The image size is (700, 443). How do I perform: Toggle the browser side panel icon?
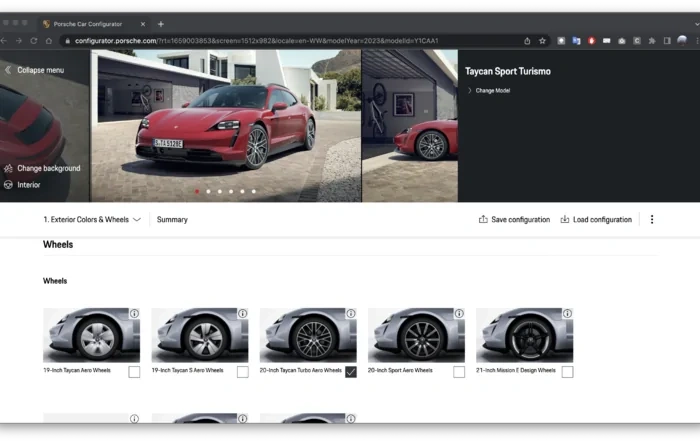coord(667,41)
